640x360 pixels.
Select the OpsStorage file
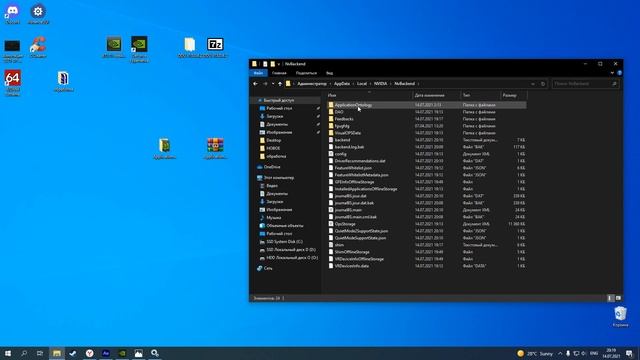pos(345,224)
